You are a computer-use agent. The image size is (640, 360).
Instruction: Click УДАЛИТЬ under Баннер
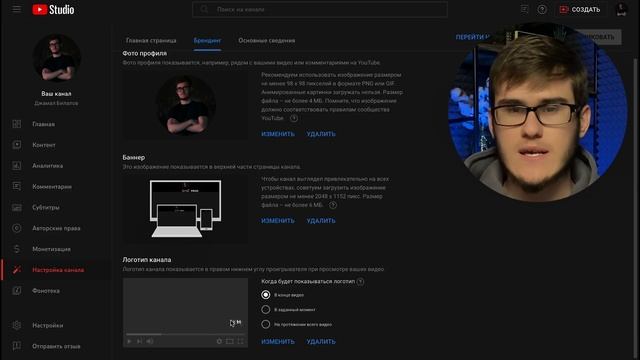321,220
